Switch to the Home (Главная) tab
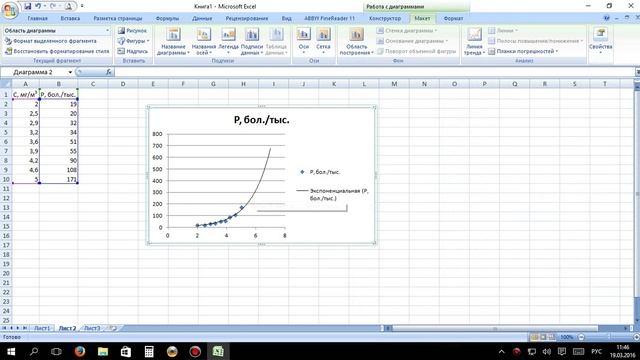Image resolution: width=640 pixels, height=360 pixels. tap(37, 18)
